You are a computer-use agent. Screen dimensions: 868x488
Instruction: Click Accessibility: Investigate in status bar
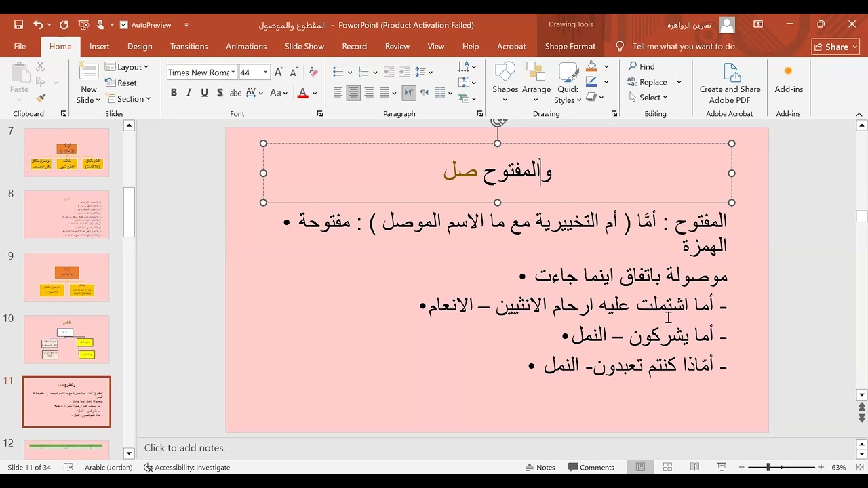tap(187, 467)
